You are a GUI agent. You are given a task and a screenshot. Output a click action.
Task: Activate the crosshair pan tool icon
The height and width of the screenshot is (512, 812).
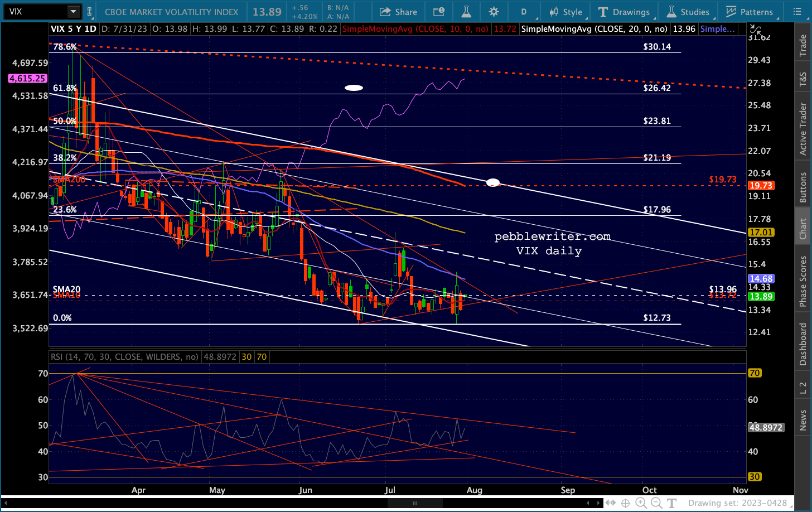[x=626, y=503]
